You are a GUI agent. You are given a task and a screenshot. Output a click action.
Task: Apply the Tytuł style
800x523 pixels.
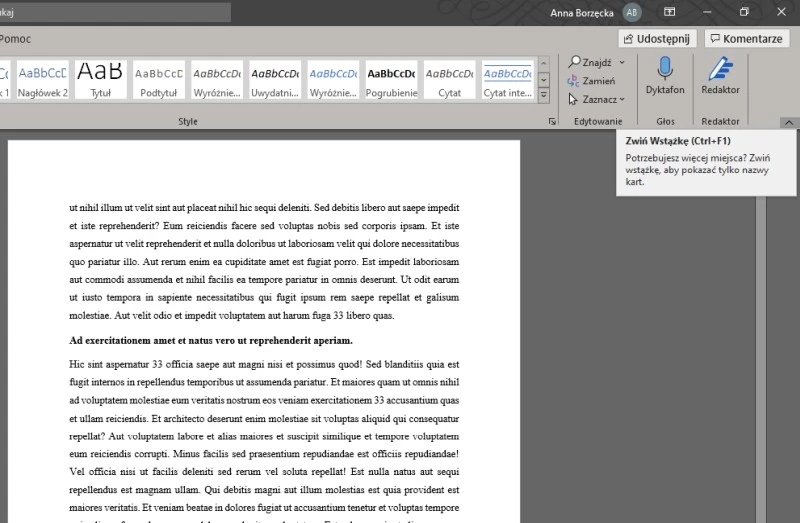click(100, 80)
